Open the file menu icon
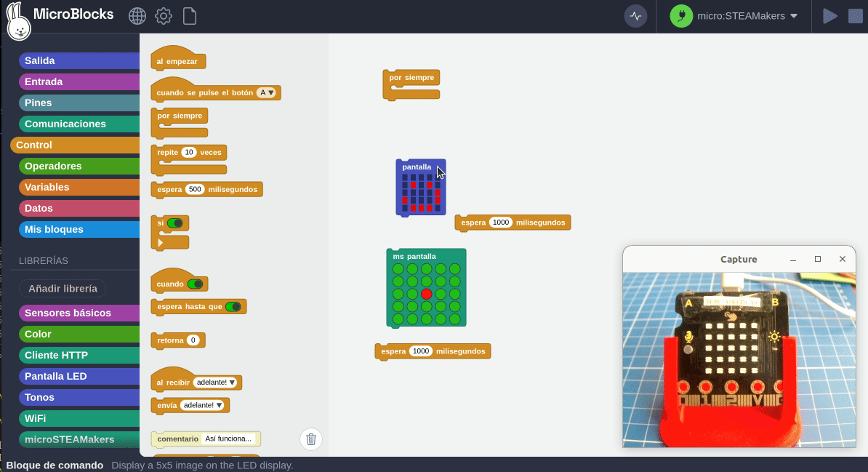Viewport: 868px width, 472px height. coord(189,16)
